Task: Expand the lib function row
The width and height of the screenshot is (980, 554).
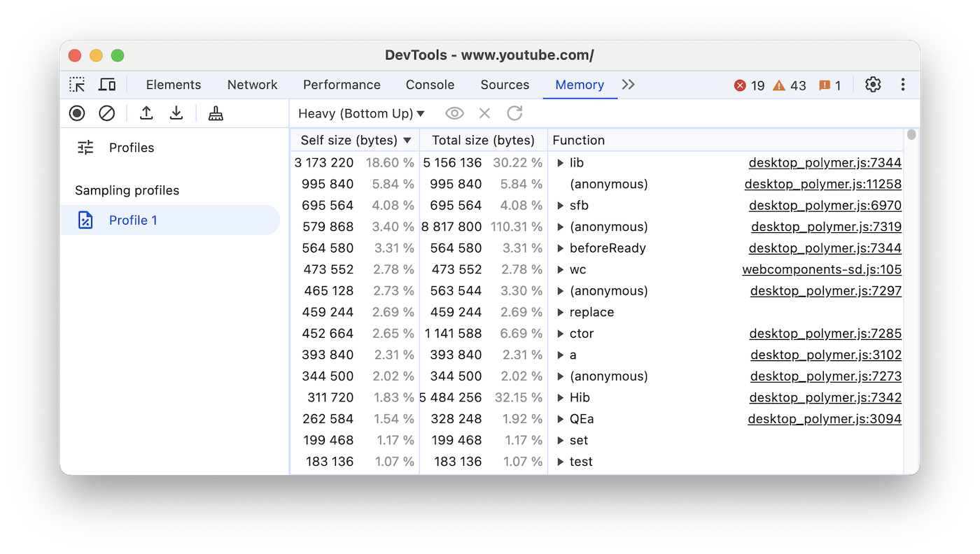Action: [x=560, y=163]
